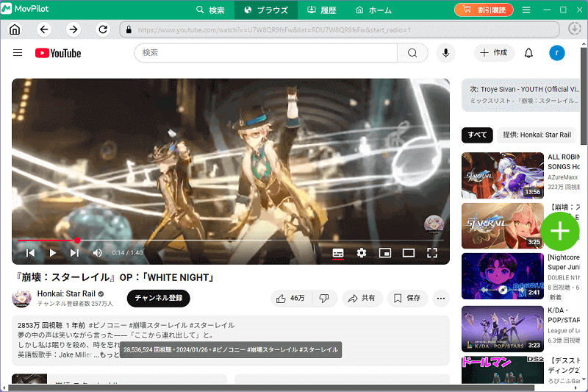Open the ドールマン video thumbnail

503,370
